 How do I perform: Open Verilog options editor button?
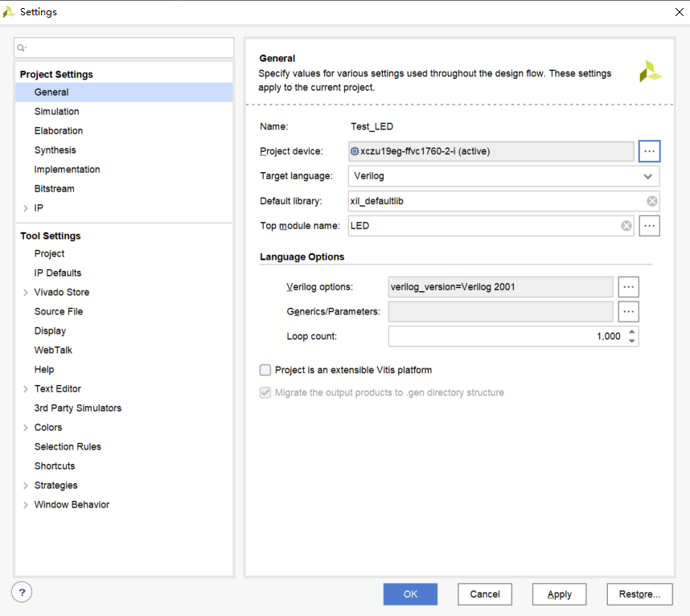click(628, 287)
